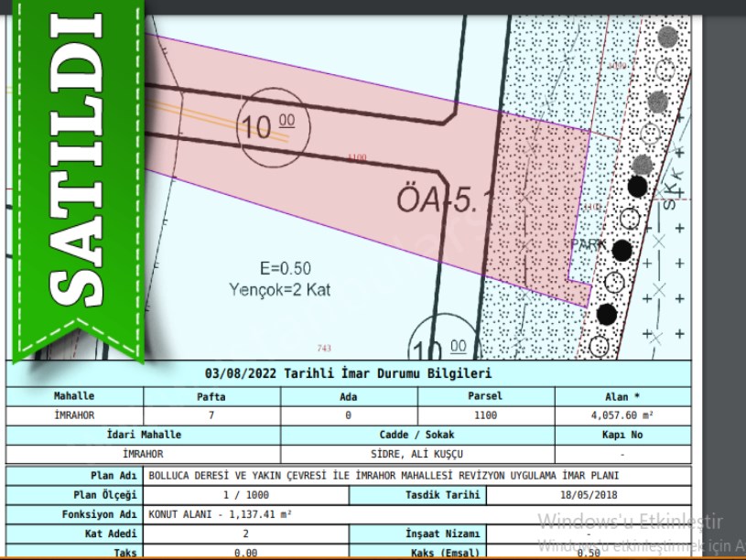Viewport: 746px width, 560px height.
Task: Click the Plan Adı value text row
Action: pos(383,476)
